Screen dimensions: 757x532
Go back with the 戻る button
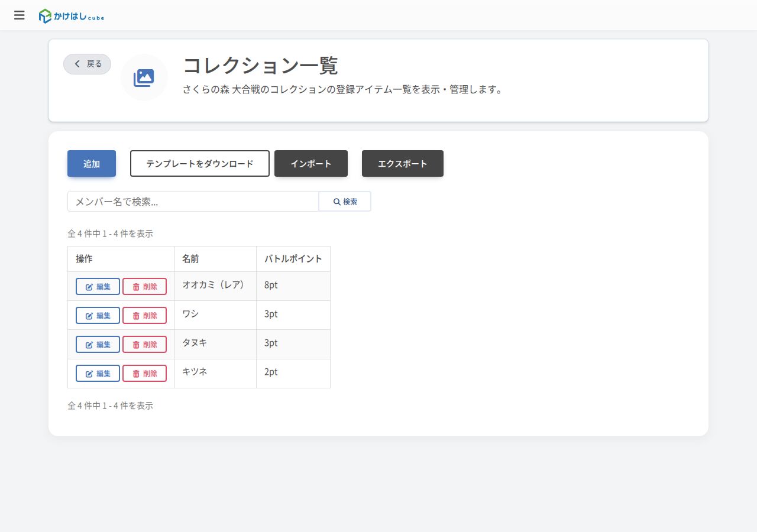click(87, 64)
